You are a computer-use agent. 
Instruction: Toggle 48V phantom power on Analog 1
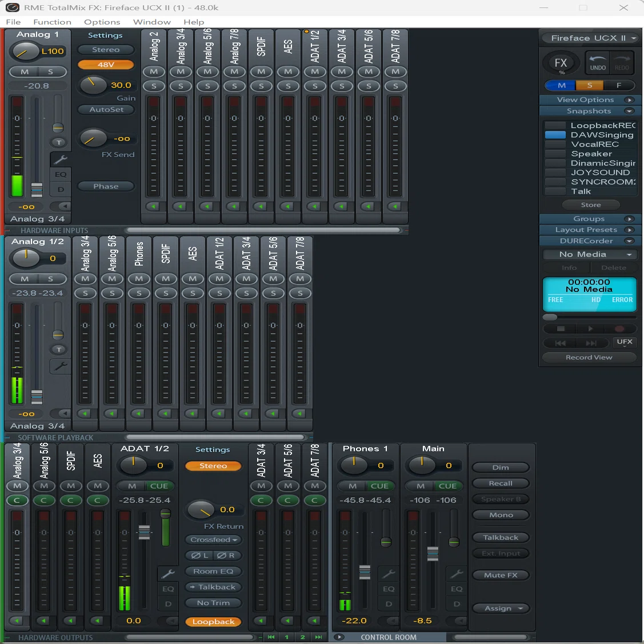click(106, 65)
